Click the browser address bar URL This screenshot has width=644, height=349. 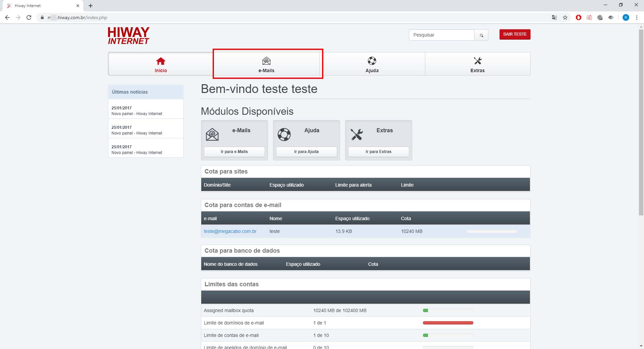click(77, 17)
